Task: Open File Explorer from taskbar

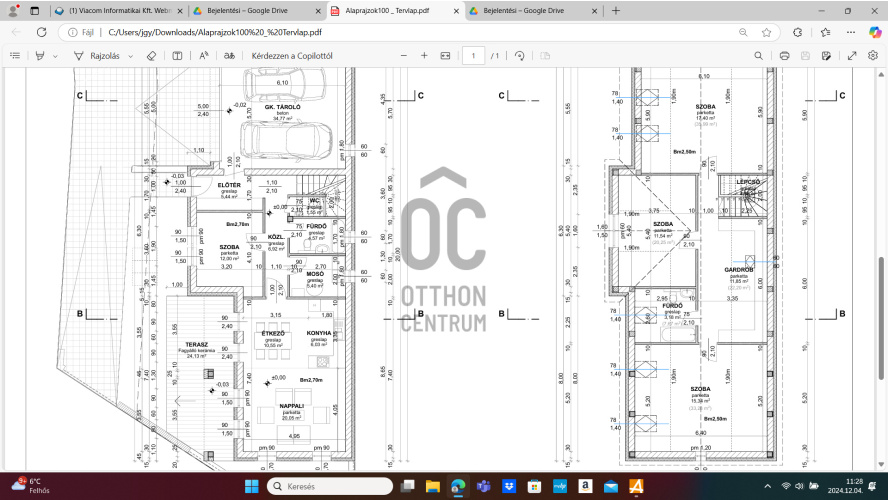Action: point(433,486)
